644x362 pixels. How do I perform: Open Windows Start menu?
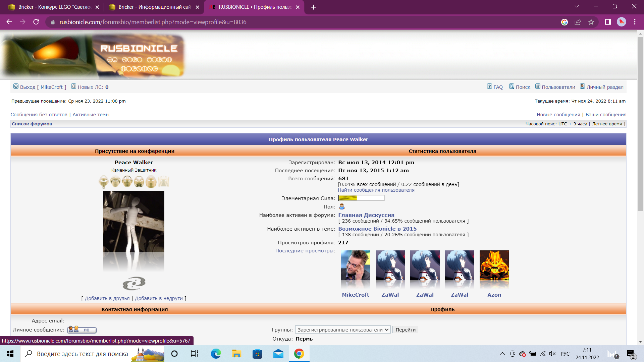pos(10,354)
